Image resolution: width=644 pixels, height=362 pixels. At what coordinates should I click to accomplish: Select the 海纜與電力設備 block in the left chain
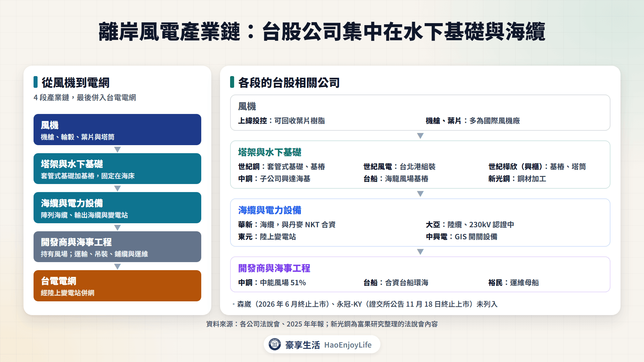(x=117, y=207)
